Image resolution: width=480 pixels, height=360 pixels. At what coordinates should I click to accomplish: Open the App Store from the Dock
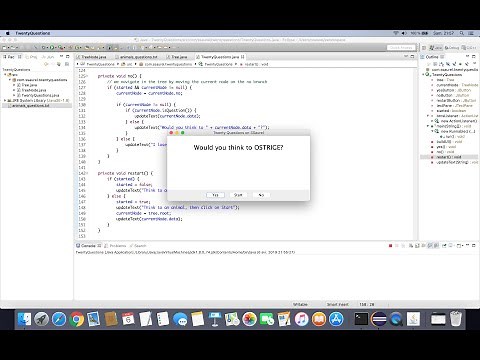[x=336, y=319]
